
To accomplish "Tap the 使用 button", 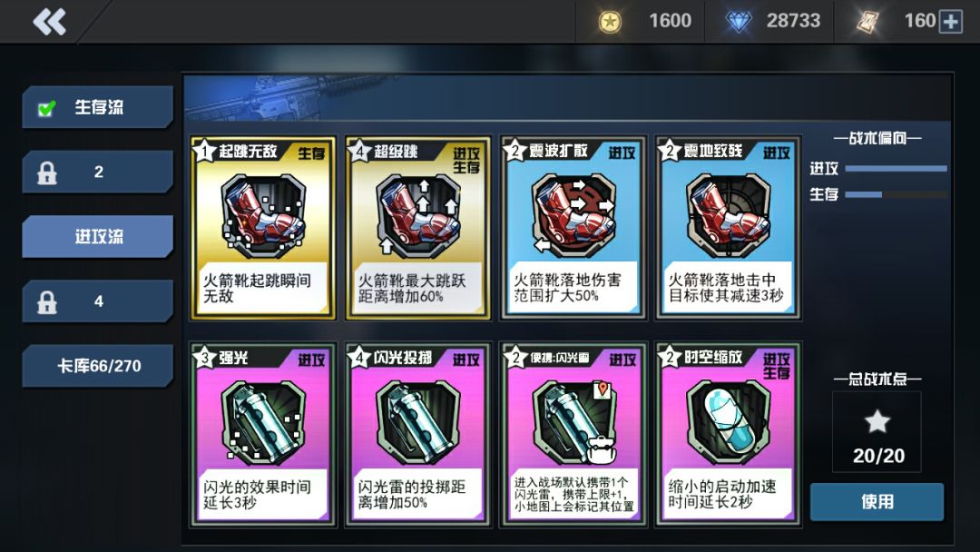I will pyautogui.click(x=877, y=501).
